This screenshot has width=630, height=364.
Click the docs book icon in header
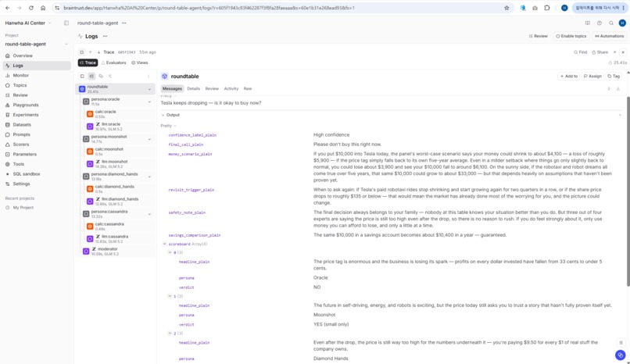coord(588,23)
